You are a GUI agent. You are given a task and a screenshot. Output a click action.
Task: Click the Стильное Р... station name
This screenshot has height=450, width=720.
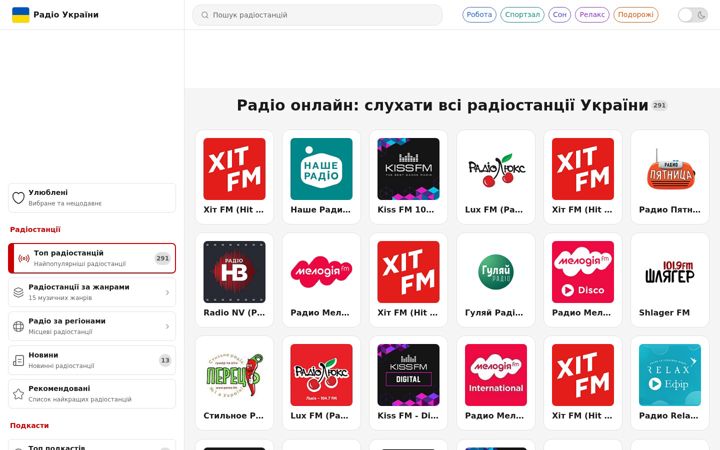[234, 416]
